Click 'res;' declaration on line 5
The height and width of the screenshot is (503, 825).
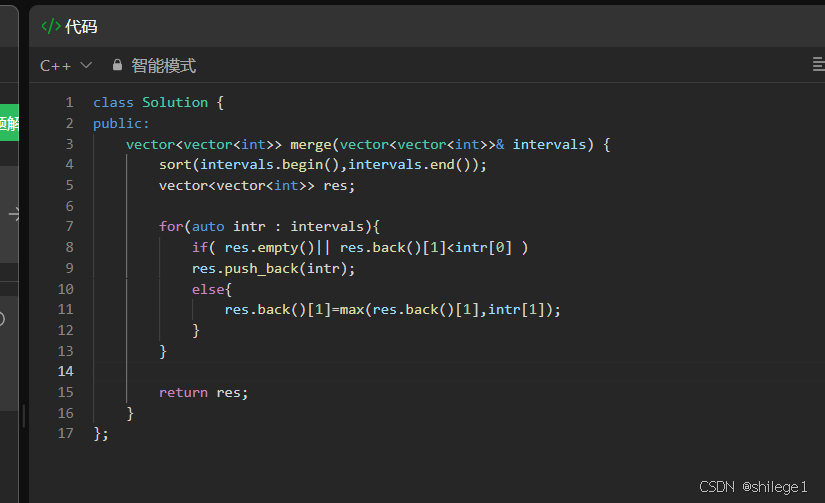pos(339,186)
